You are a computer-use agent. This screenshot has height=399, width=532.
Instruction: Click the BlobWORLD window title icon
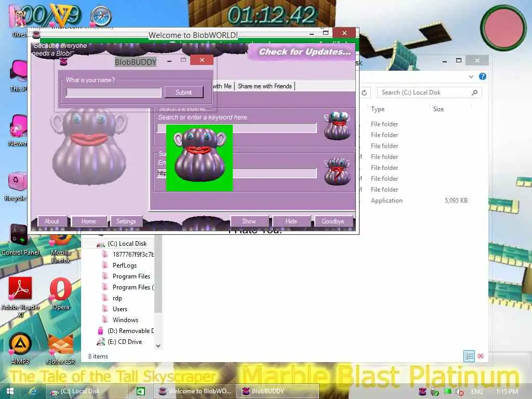tap(36, 34)
